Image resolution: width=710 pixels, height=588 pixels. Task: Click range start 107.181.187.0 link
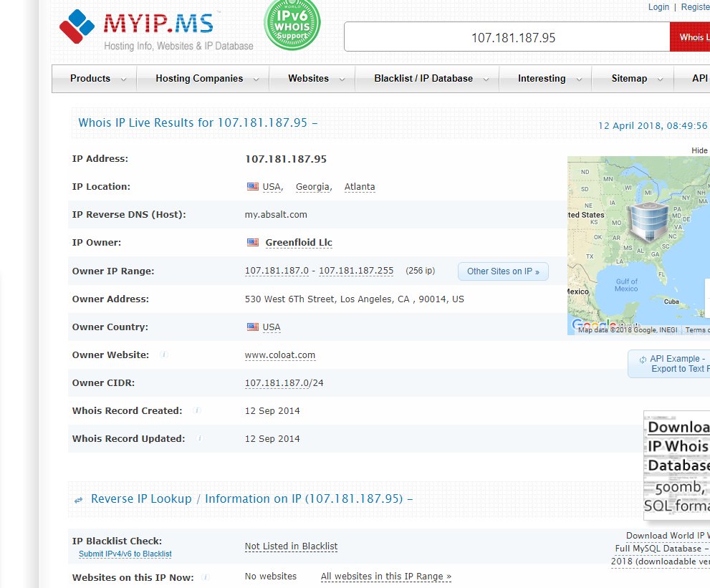pyautogui.click(x=277, y=271)
